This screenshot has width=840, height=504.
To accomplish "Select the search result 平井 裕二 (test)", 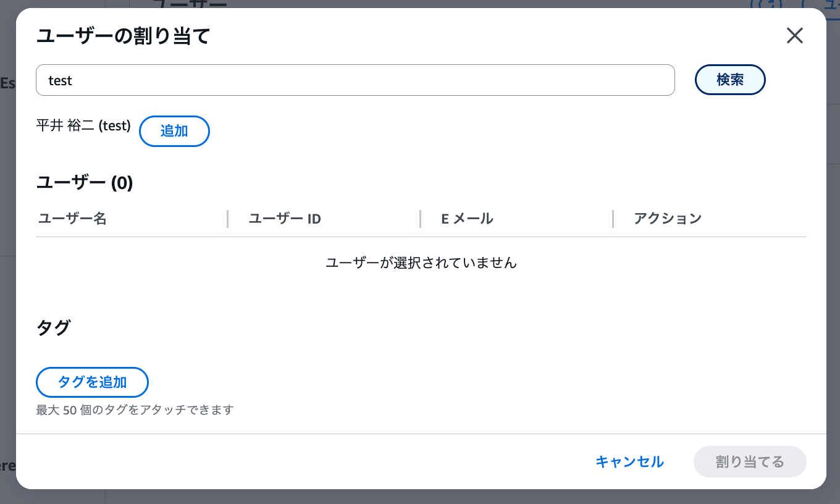I will [83, 125].
